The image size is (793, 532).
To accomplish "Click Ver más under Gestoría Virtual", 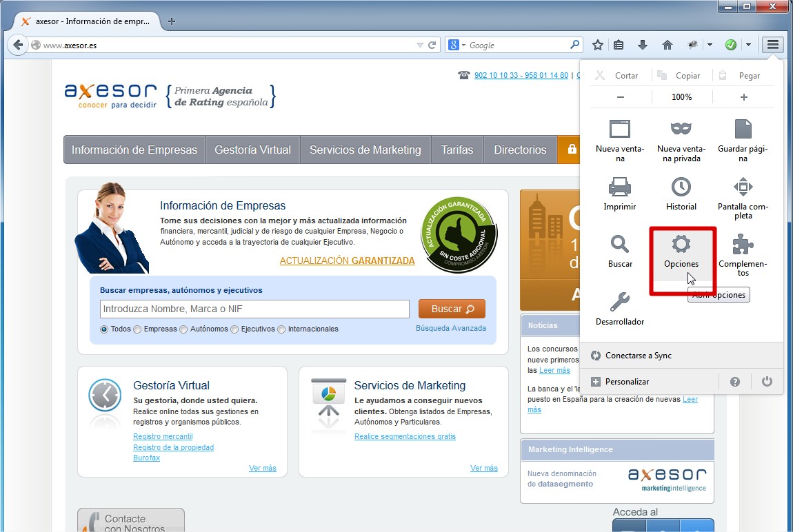I will (263, 469).
